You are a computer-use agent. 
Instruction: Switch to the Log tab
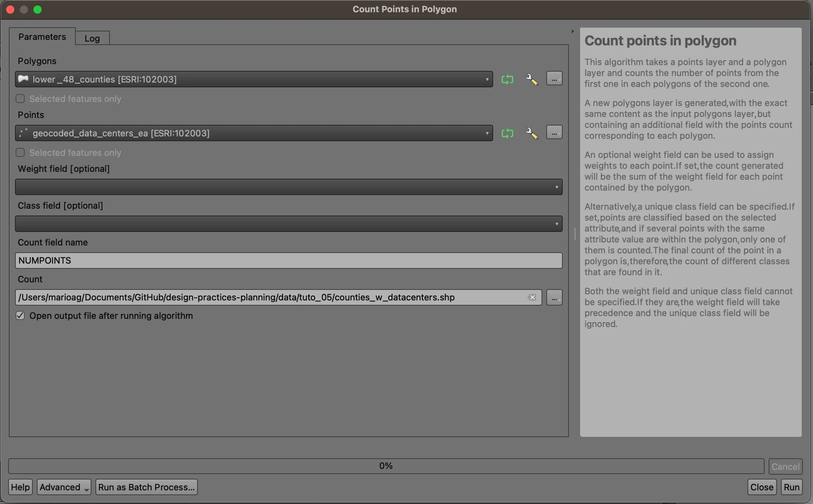92,38
